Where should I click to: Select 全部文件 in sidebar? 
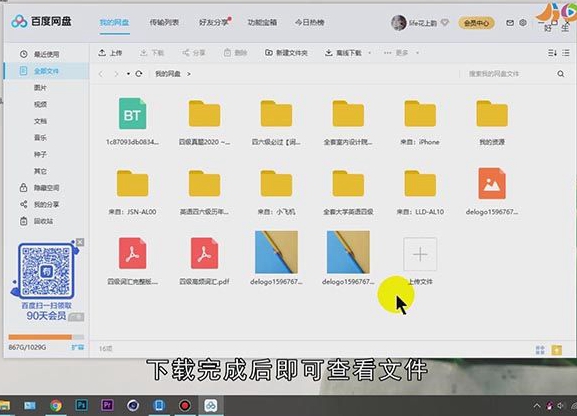[x=46, y=71]
